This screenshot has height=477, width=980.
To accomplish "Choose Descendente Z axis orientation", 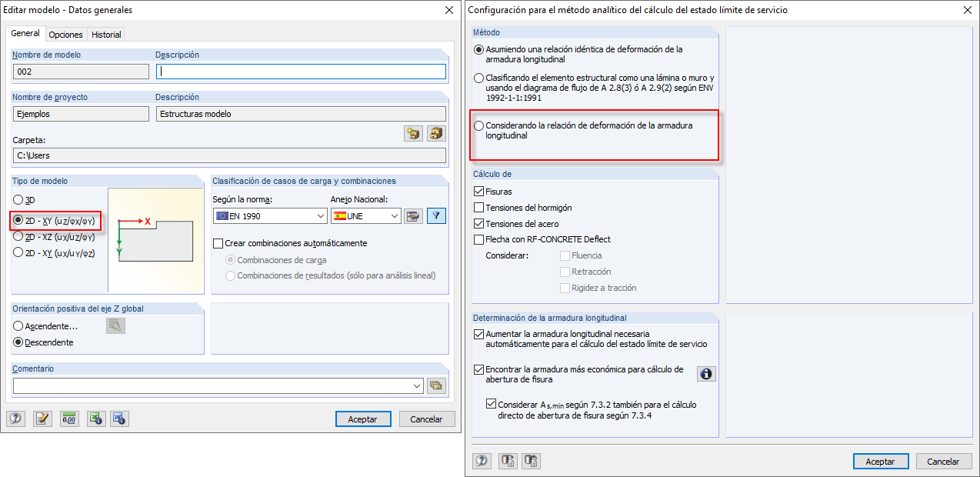I will point(18,342).
